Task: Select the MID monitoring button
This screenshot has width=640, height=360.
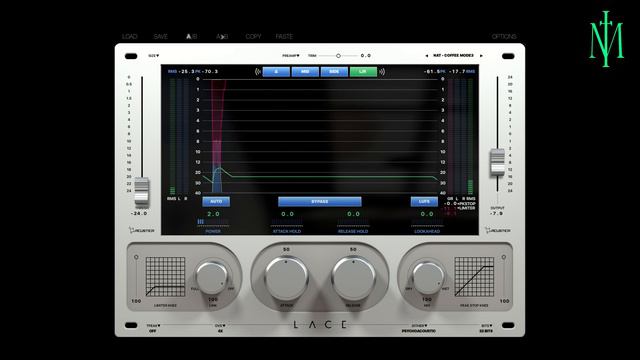Action: [x=305, y=72]
